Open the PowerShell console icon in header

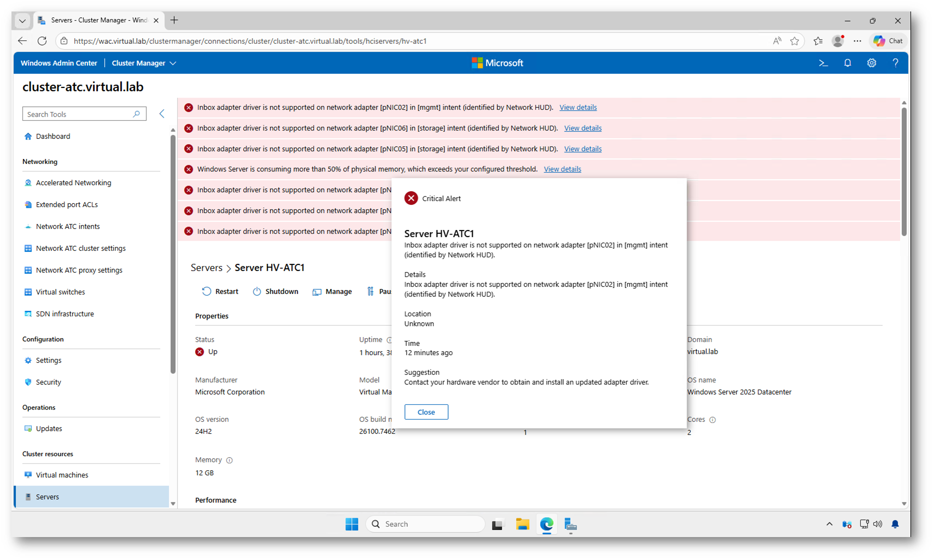823,63
